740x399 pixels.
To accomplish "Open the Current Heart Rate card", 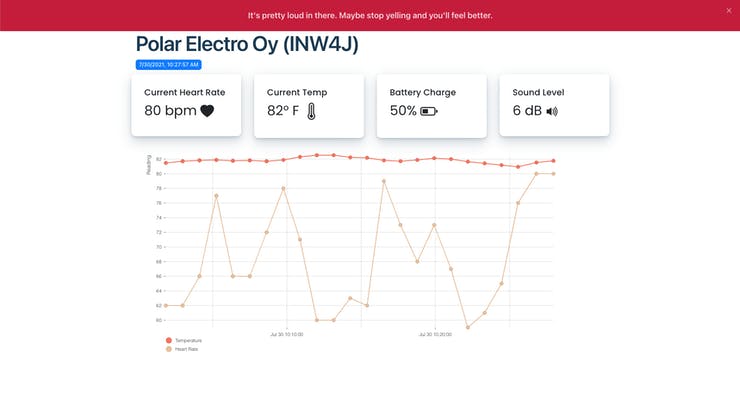I will [x=186, y=105].
